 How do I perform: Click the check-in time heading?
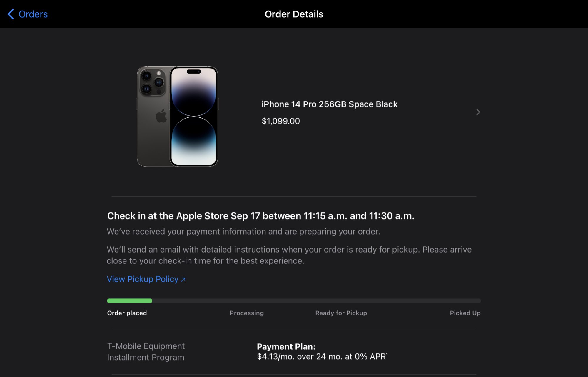[x=260, y=216]
